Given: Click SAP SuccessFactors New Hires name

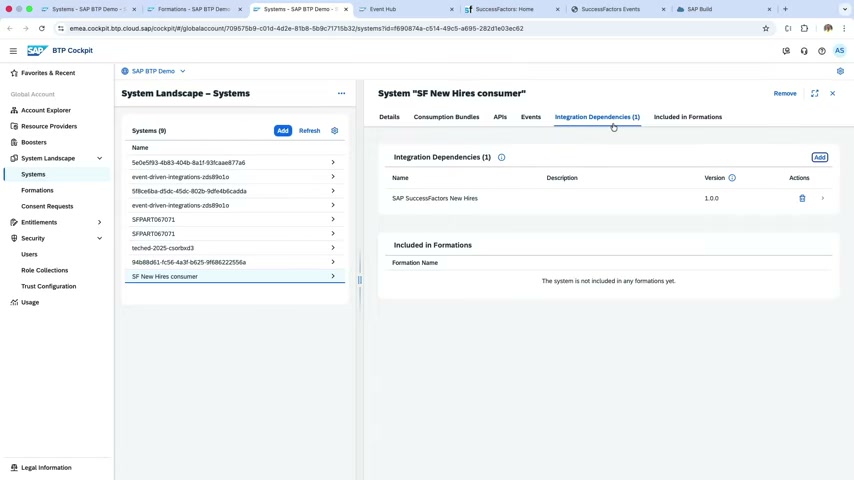Looking at the screenshot, I should [x=435, y=198].
